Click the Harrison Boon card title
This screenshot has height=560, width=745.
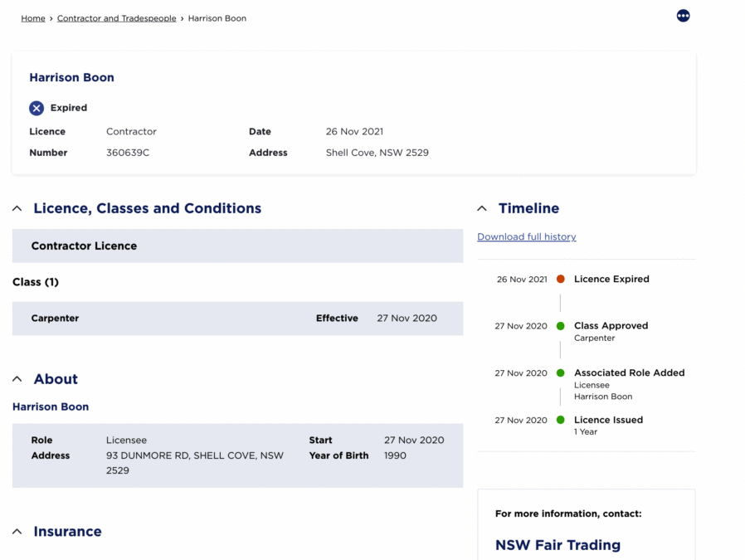71,77
